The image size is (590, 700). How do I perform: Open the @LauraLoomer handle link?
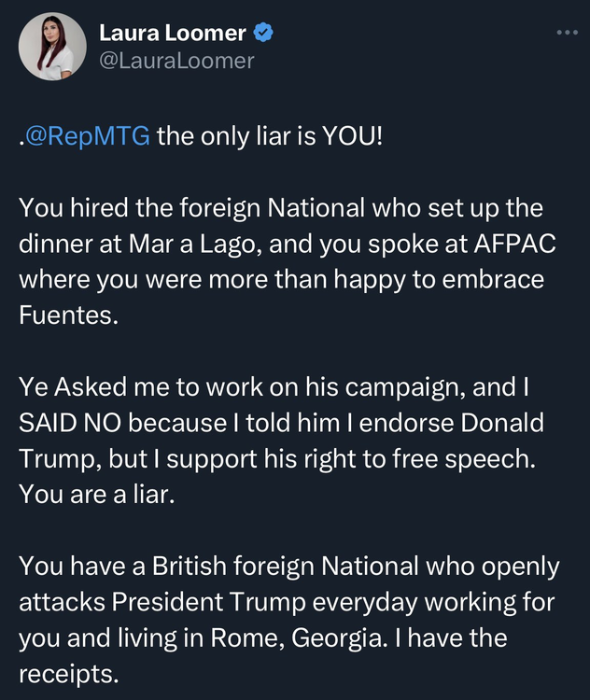click(176, 61)
